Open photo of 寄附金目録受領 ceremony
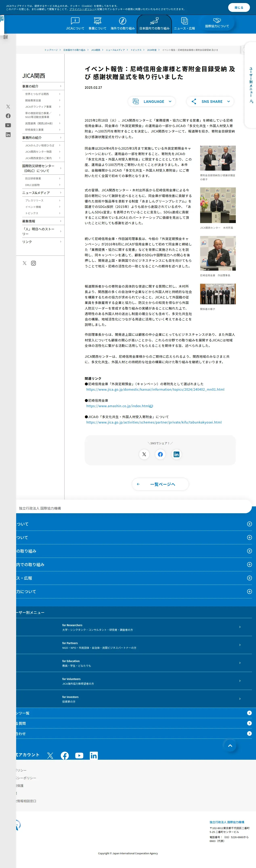 218,158
